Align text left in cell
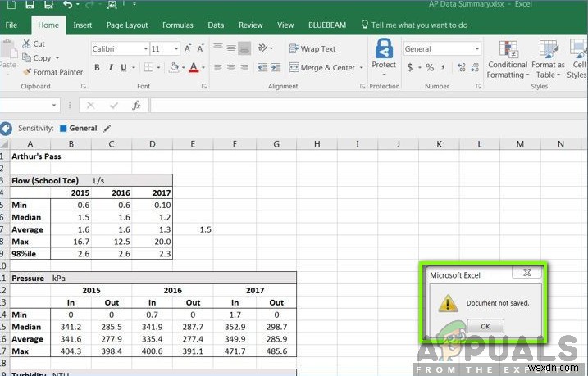 [x=218, y=67]
